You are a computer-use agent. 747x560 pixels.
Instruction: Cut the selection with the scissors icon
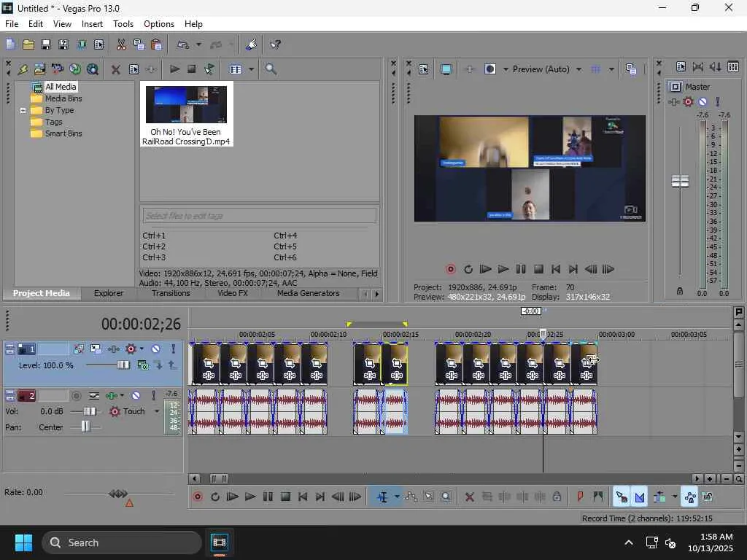pos(121,44)
